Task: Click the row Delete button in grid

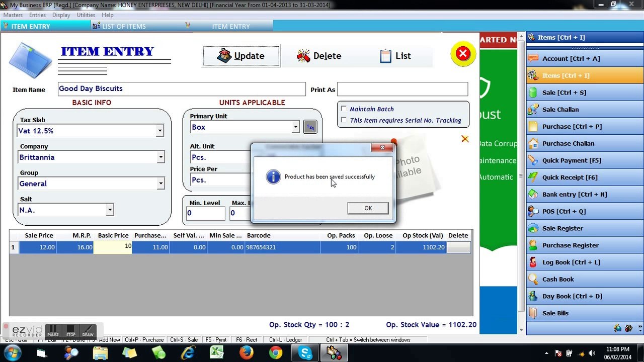Action: (458, 247)
